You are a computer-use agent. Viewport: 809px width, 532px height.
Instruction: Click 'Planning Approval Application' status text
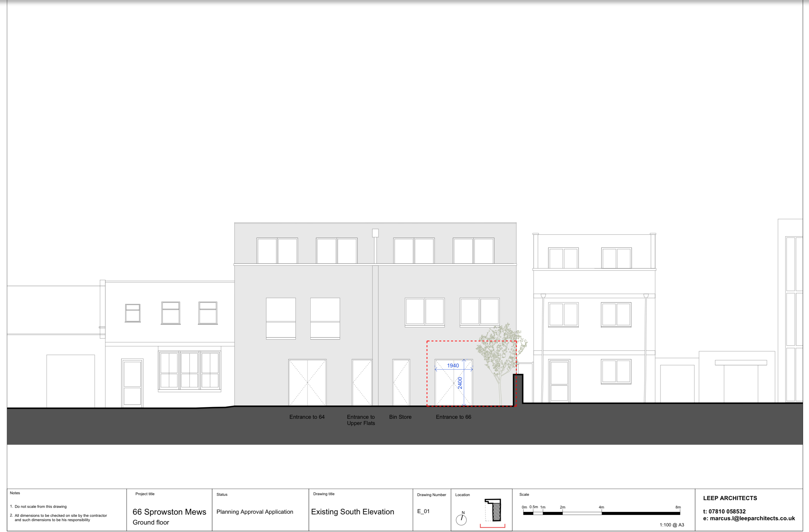coord(255,512)
